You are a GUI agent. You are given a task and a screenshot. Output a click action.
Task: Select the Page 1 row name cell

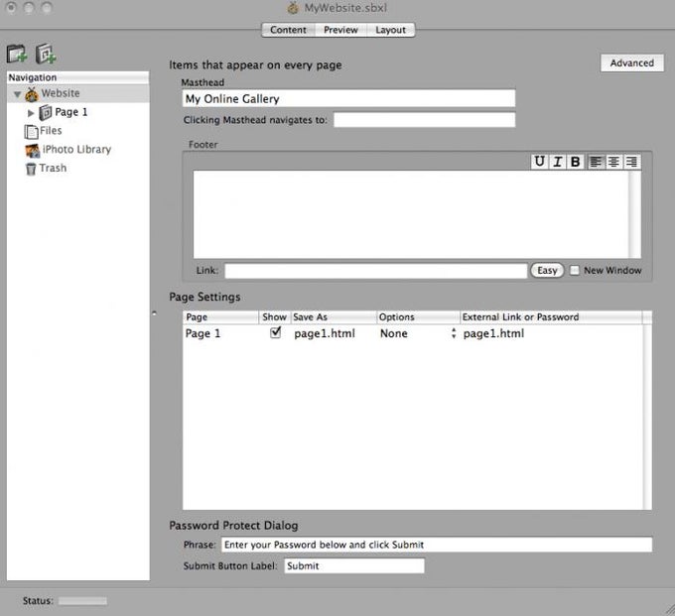tap(202, 333)
